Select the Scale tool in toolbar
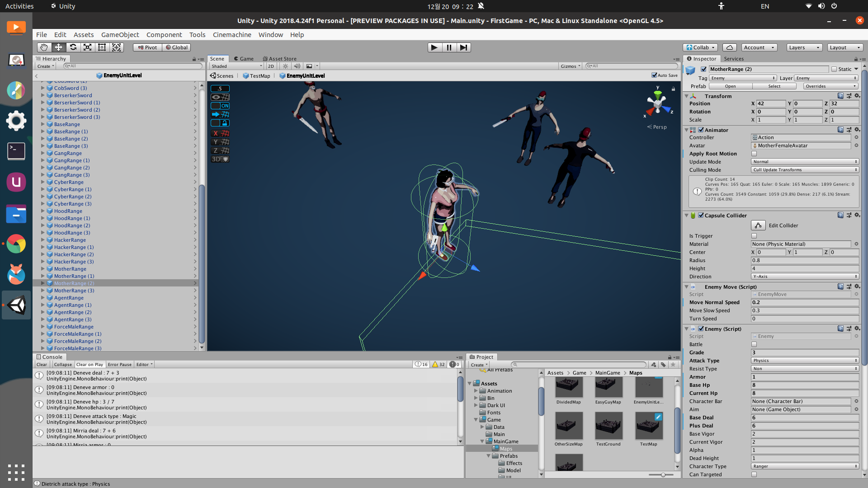868x488 pixels. [x=87, y=47]
